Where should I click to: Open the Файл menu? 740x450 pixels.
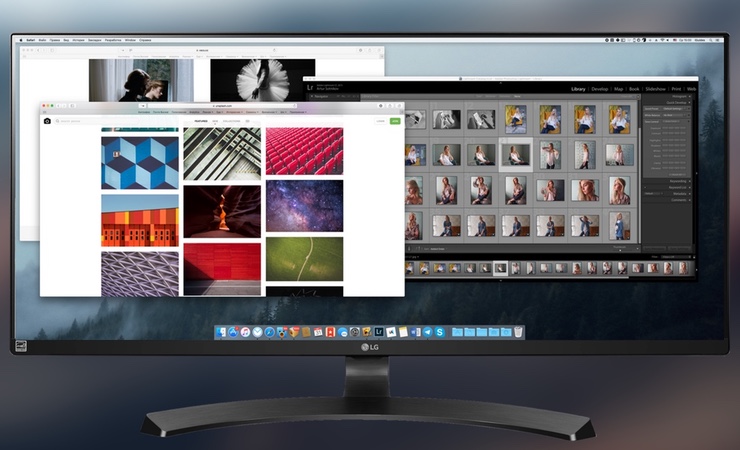[42, 40]
